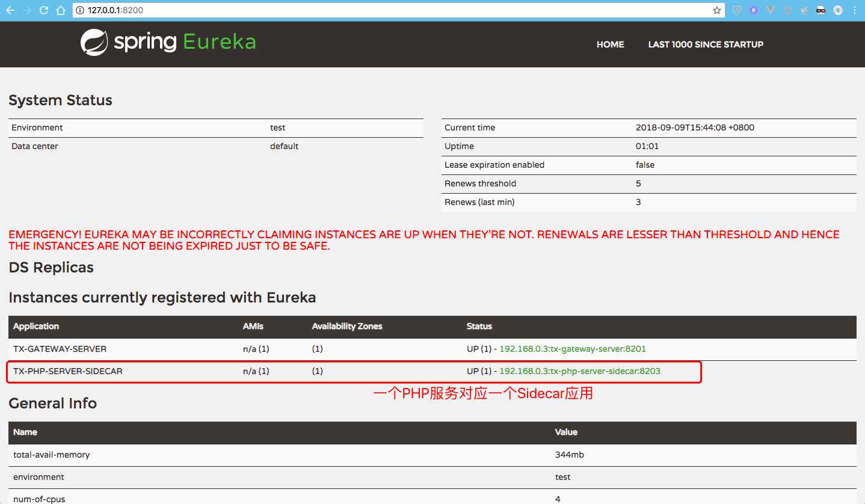
Task: Open LAST 1000 SINCE STARTUP page
Action: 706,45
